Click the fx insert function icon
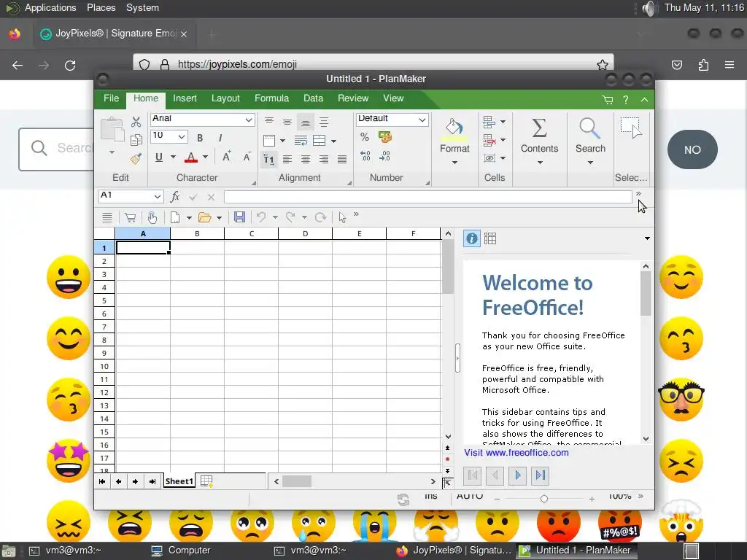Screen dimensions: 747x560 [175, 196]
